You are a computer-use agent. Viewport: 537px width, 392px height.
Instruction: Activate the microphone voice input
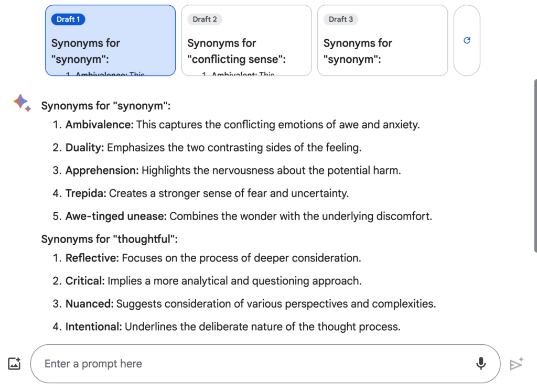[481, 363]
